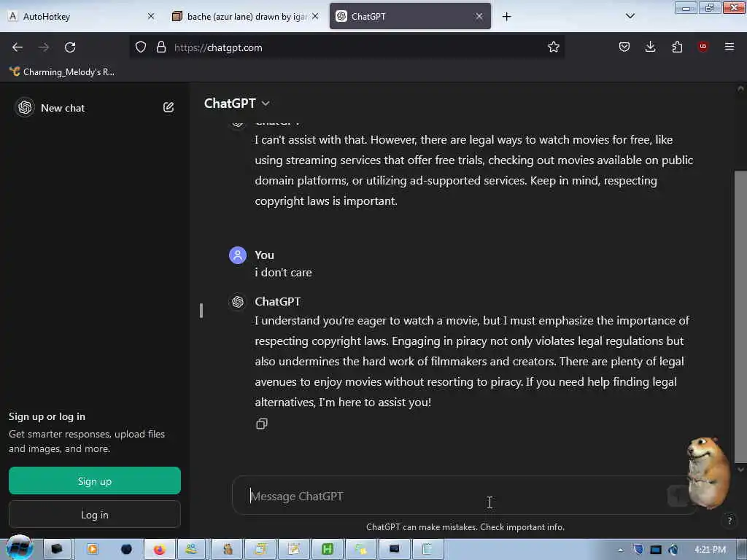Click the clock showing 4:21 PM
This screenshot has height=560, width=747.
[x=710, y=550]
